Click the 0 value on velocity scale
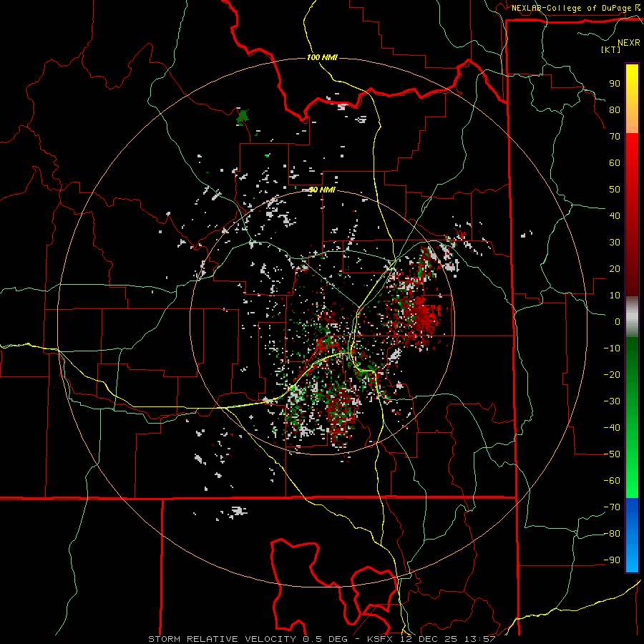Screen dimensions: 644x644 point(618,322)
